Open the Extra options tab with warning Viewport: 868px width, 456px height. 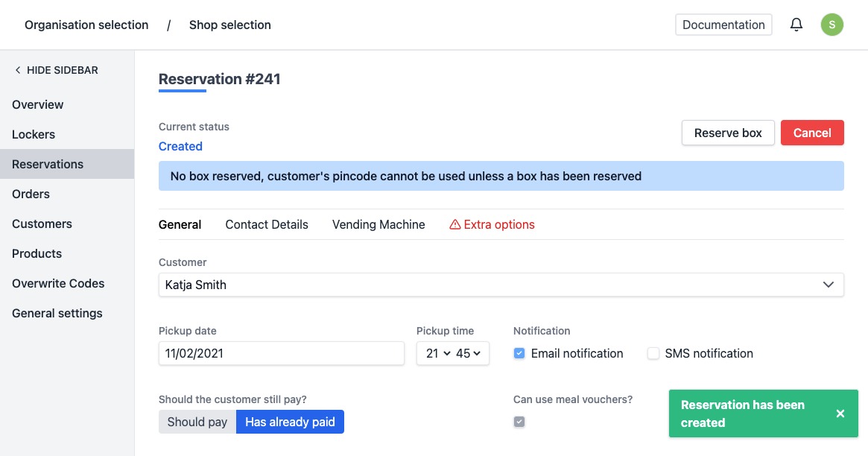point(492,224)
